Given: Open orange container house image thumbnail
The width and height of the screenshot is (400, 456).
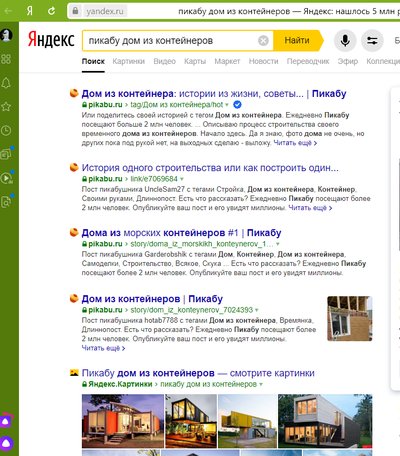Looking at the screenshot, I should coord(123,421).
